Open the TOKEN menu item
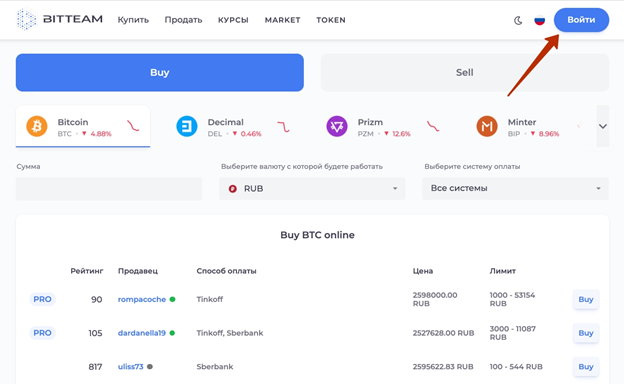624x384 pixels. point(331,20)
